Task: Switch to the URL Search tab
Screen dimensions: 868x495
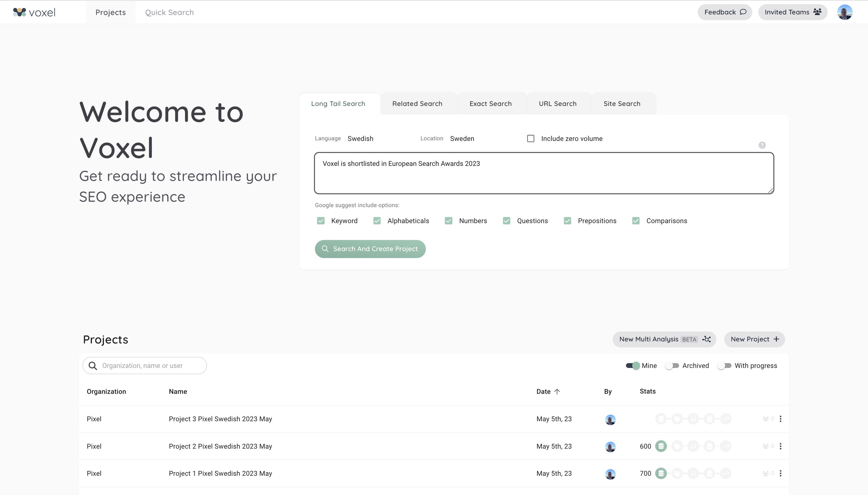Action: (x=557, y=104)
